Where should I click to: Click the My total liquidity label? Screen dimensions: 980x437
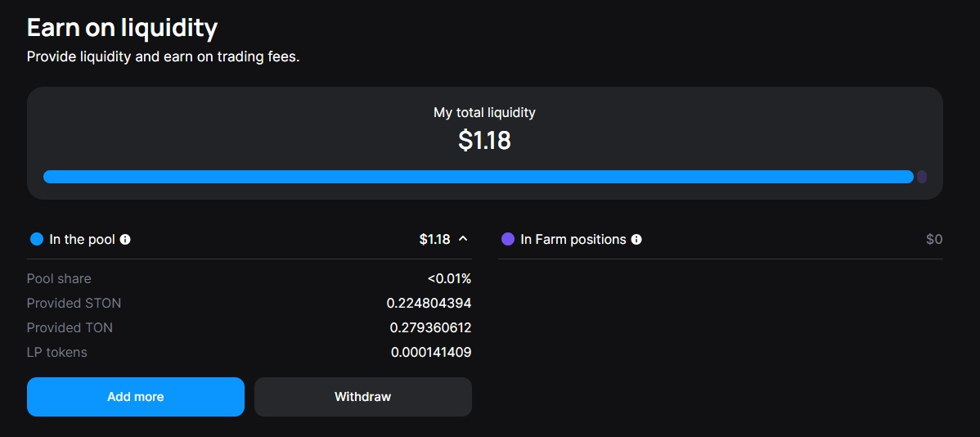(x=484, y=113)
